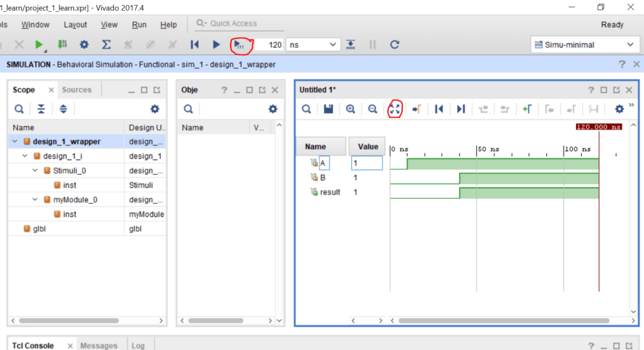
Task: Click the Add Marker icon
Action: click(527, 109)
